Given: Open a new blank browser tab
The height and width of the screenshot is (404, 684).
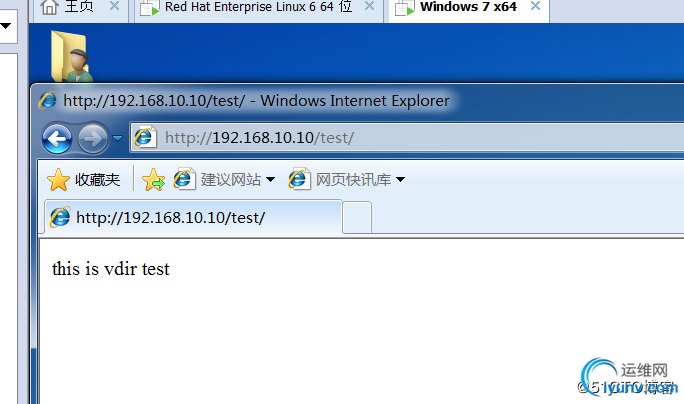Looking at the screenshot, I should 357,217.
